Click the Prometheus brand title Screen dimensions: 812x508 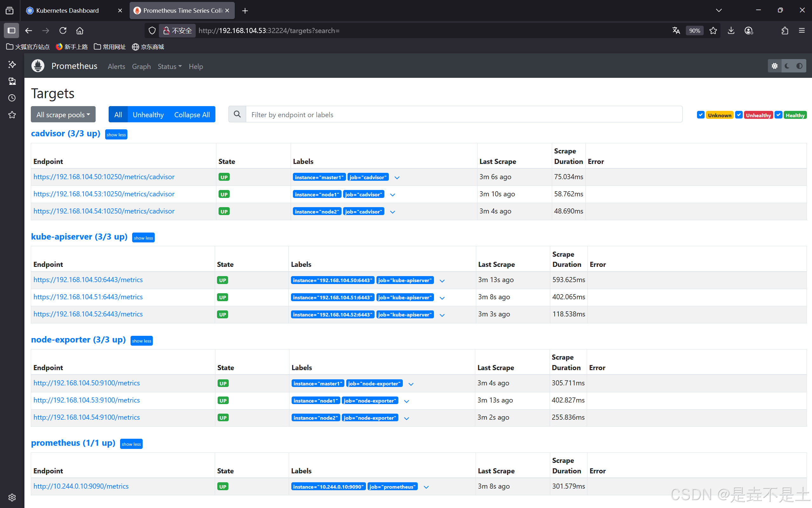tap(74, 66)
